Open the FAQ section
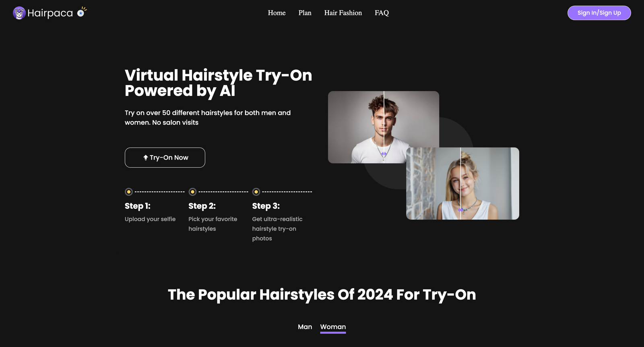The height and width of the screenshot is (347, 644). [382, 13]
